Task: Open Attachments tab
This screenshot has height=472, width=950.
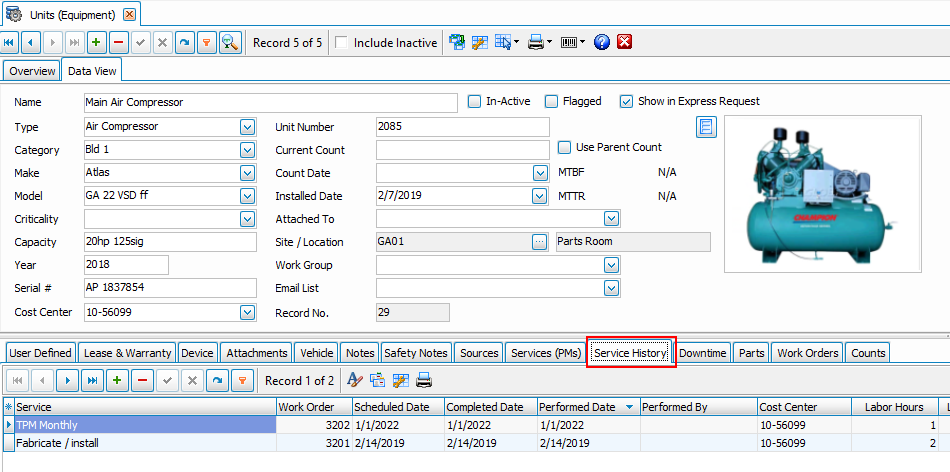Action: 257,353
